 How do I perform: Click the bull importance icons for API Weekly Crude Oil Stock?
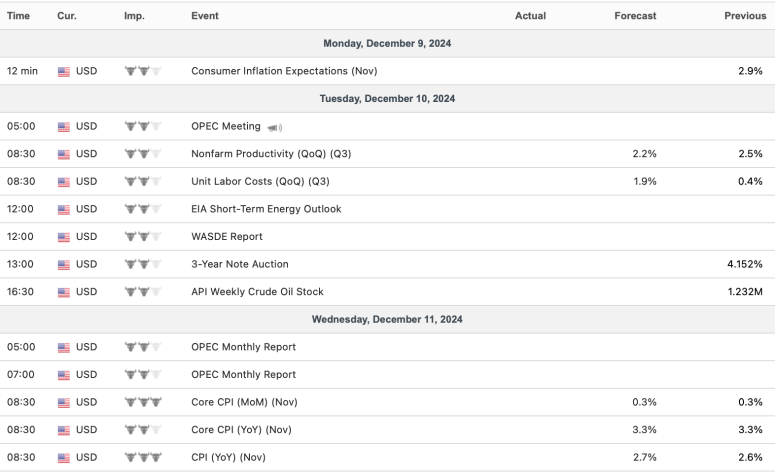point(142,292)
